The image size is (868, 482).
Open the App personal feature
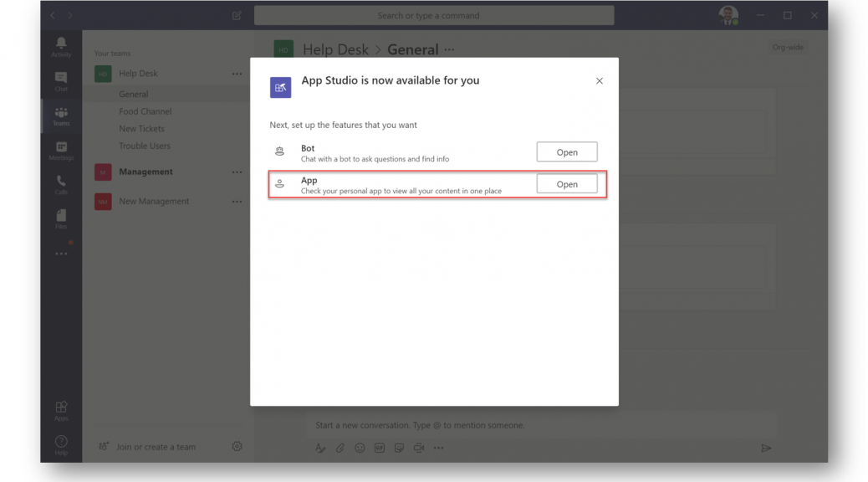pos(567,184)
